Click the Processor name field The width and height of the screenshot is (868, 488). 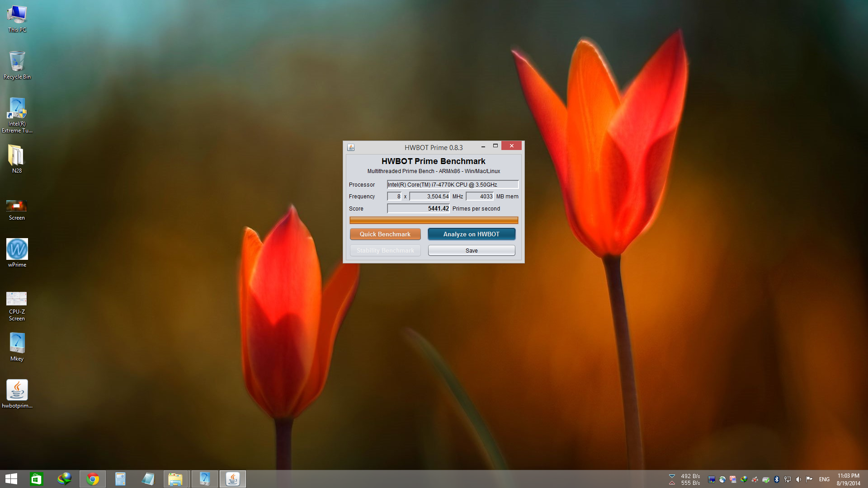453,184
